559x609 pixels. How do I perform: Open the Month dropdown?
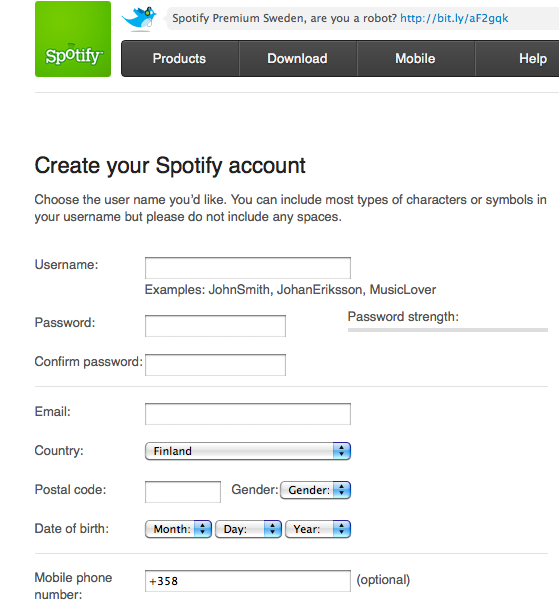[x=178, y=529]
